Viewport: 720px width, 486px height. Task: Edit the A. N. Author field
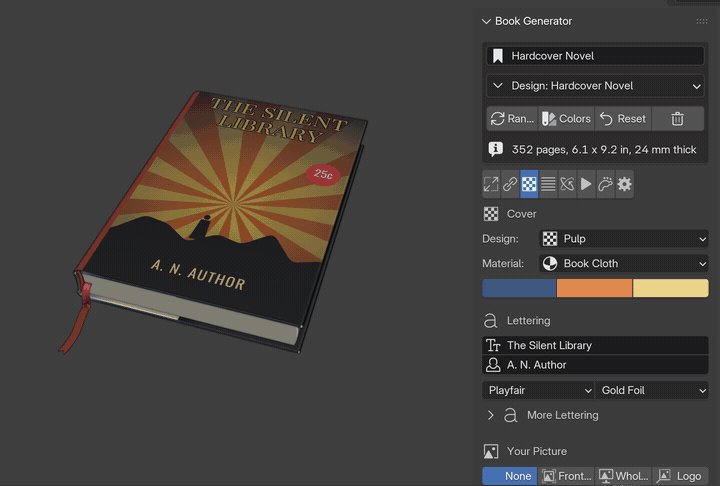pyautogui.click(x=595, y=365)
